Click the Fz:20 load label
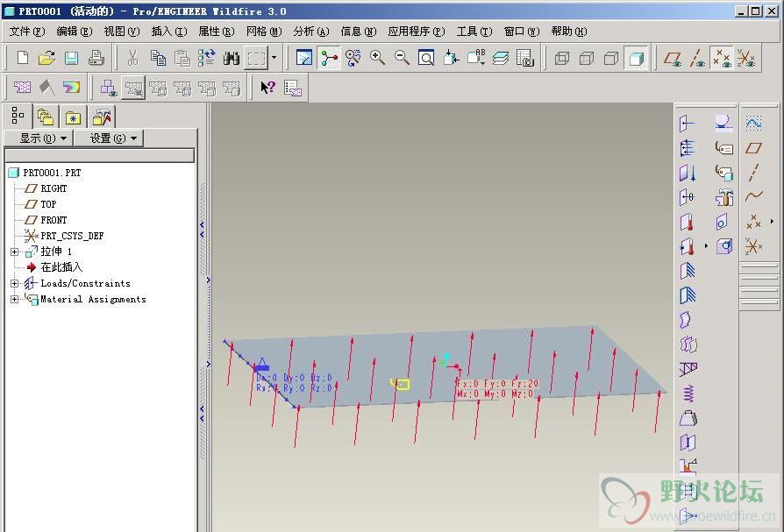This screenshot has height=532, width=784. (525, 384)
